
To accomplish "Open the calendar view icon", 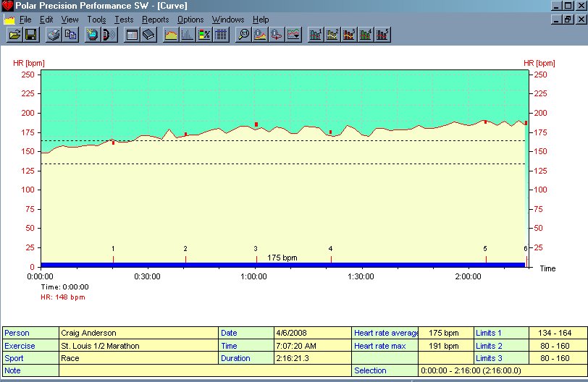I will (132, 35).
